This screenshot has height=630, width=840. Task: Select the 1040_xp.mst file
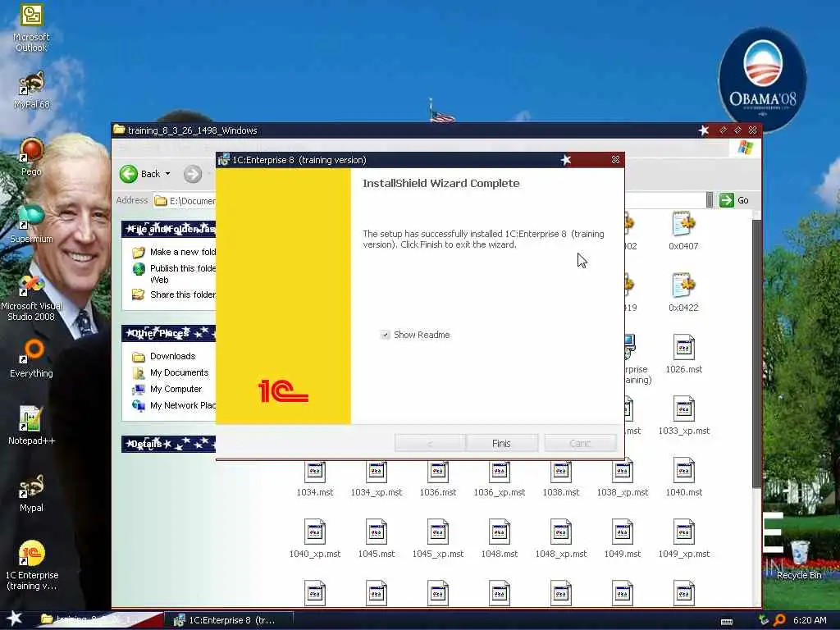[314, 539]
